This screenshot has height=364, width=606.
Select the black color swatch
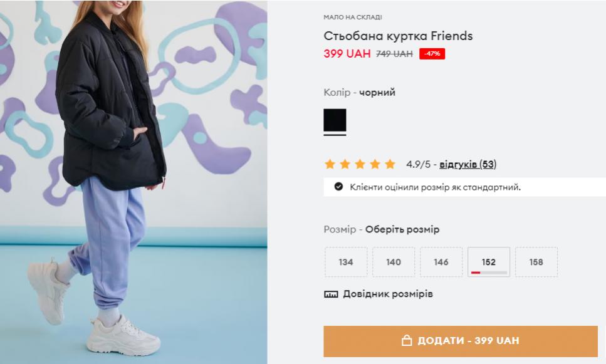[x=335, y=120]
